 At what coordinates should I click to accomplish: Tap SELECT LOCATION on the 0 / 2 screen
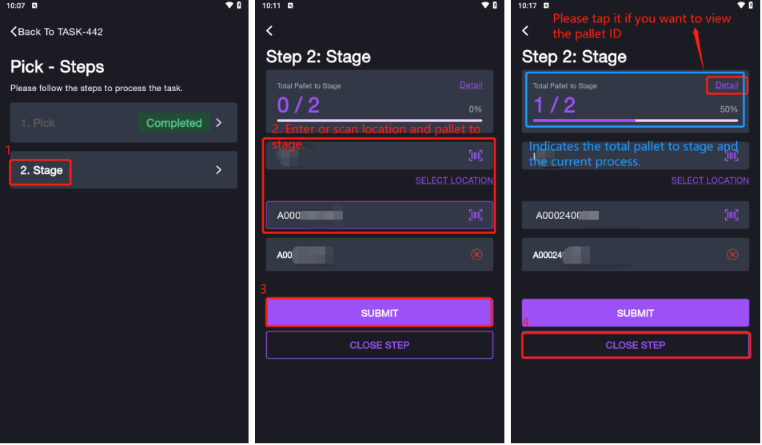tap(454, 181)
